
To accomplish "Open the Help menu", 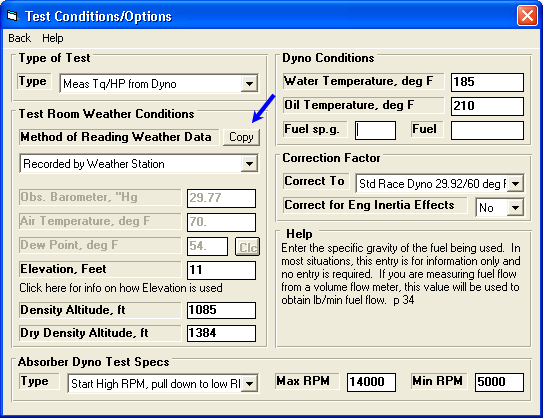I will pyautogui.click(x=53, y=38).
